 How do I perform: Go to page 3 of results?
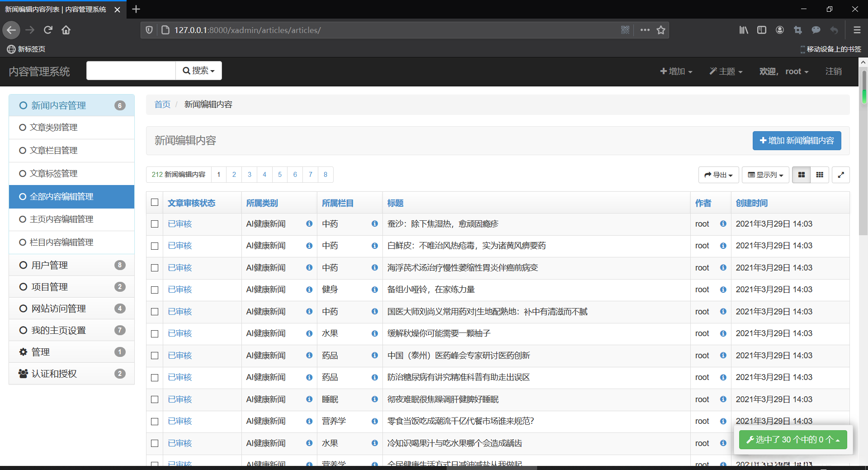coord(249,175)
